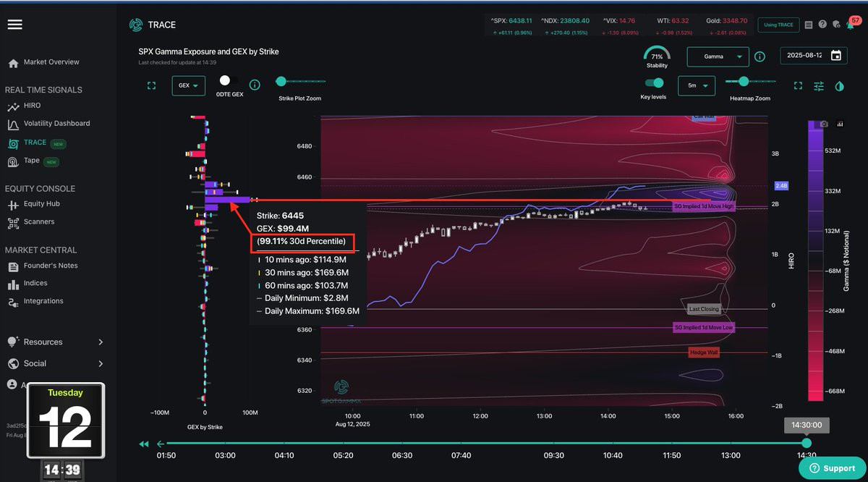This screenshot has height=482, width=868.
Task: Click the shield alert icon in header
Action: pyautogui.click(x=836, y=25)
